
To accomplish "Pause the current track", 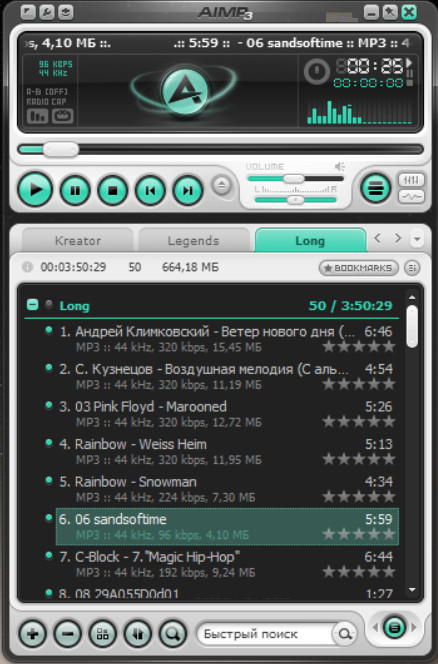I will pyautogui.click(x=75, y=191).
